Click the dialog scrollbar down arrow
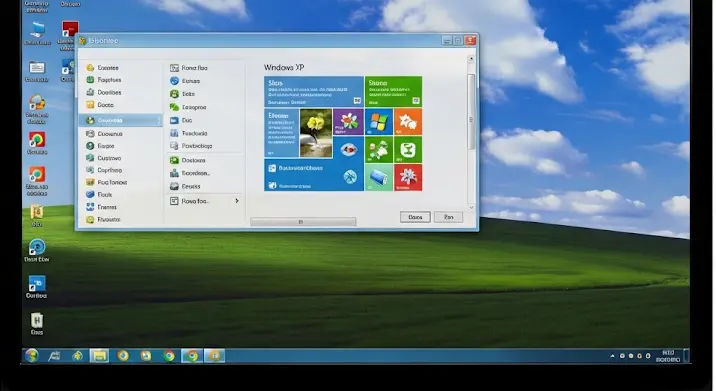 (x=471, y=207)
